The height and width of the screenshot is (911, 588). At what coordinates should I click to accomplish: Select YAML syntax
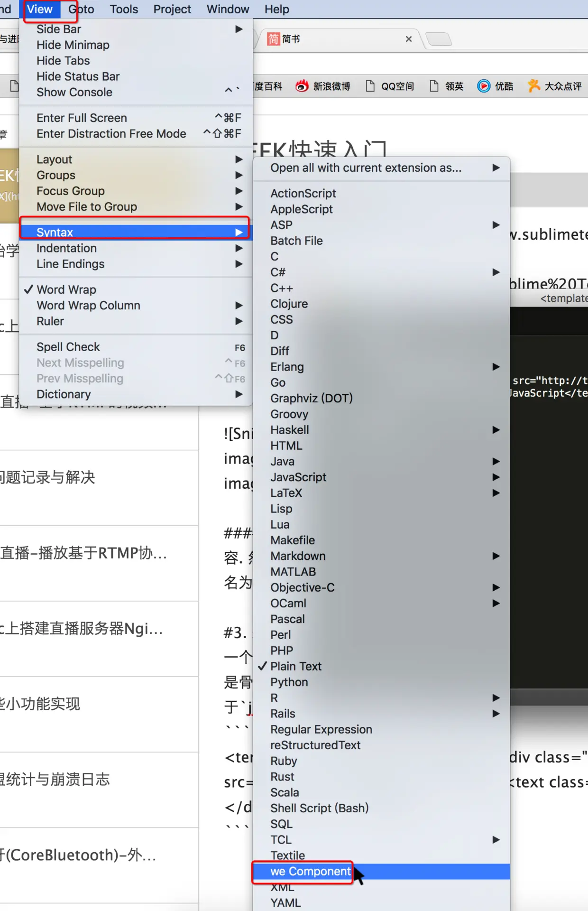click(x=382, y=903)
